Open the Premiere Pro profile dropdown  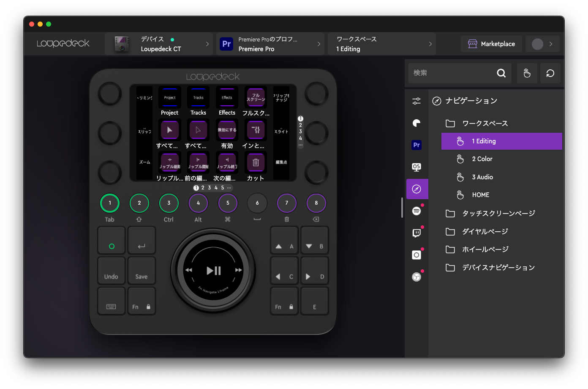(270, 44)
